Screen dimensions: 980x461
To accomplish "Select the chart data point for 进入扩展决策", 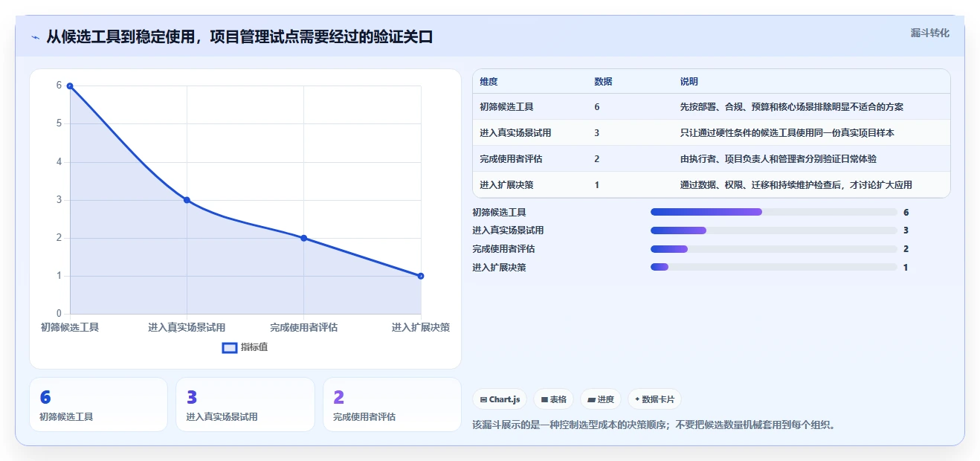I will (421, 276).
